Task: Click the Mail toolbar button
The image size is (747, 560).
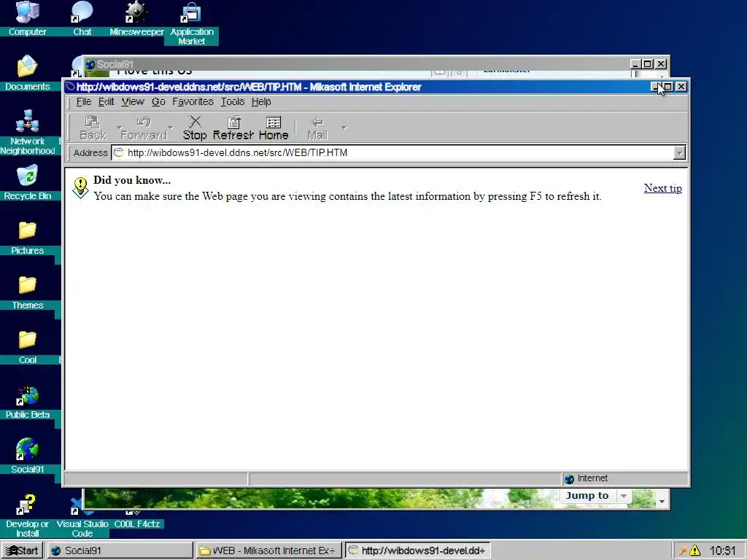Action: tap(317, 128)
